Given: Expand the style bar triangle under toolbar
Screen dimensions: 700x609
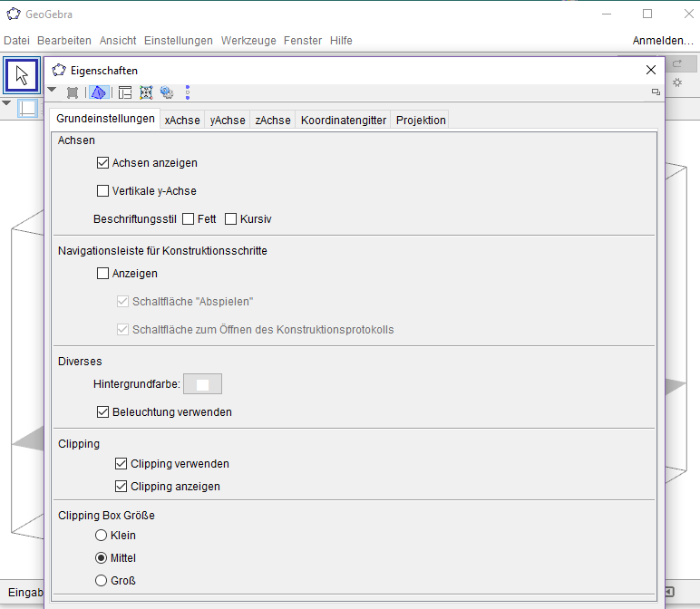Looking at the screenshot, I should [x=6, y=103].
